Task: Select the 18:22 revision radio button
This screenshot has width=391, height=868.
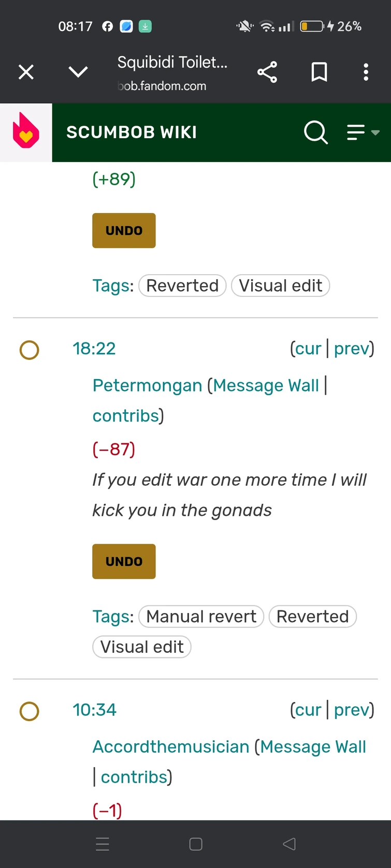Action: (29, 350)
